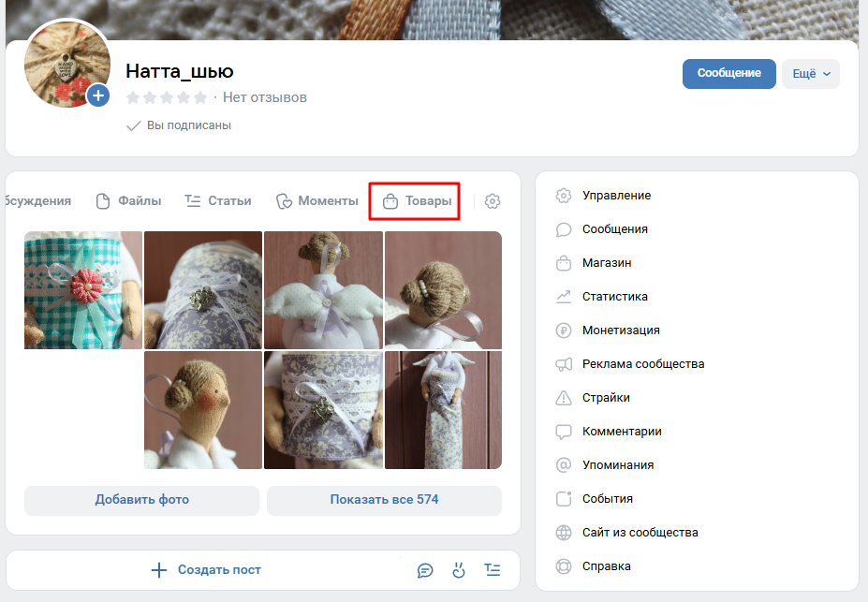Click Показать все 574 photos
The height and width of the screenshot is (602, 868).
point(384,500)
